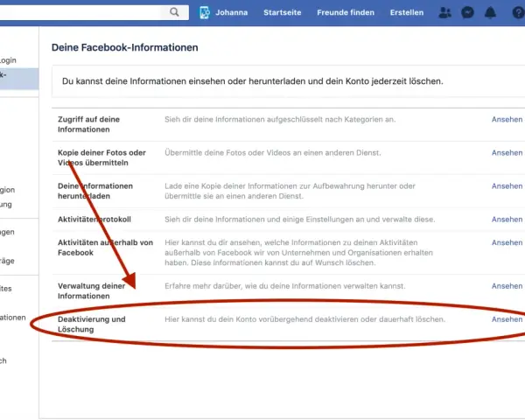Click description 'Lade eine Kopie deiner Informationen'
The height and width of the screenshot is (420, 525).
290,191
